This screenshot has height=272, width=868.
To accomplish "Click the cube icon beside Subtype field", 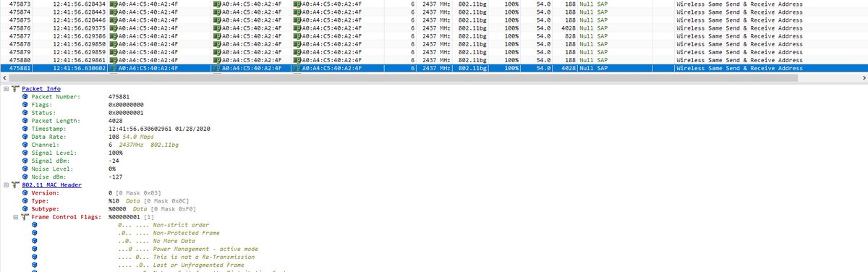I will [x=25, y=209].
